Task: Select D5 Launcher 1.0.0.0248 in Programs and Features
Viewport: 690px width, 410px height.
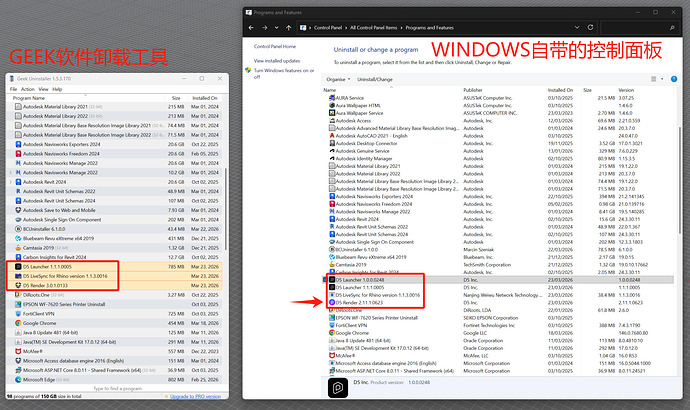Action: click(x=498, y=280)
